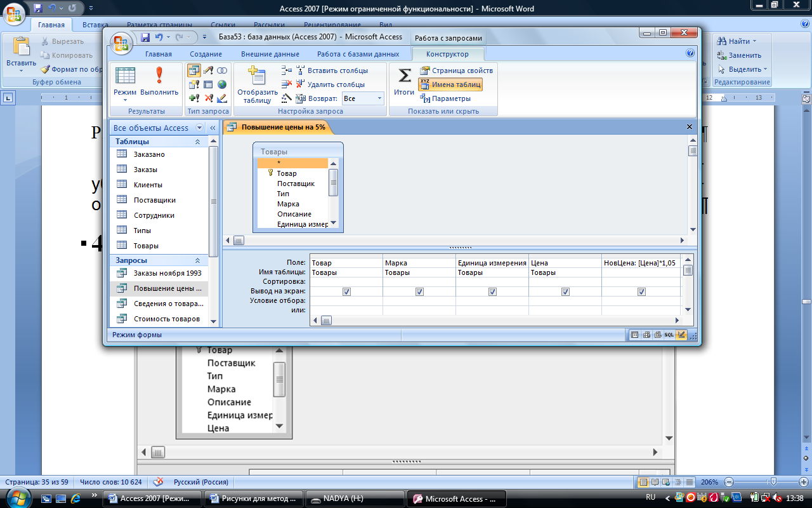Toggle display checkbox for НовЦена column

[x=641, y=291]
